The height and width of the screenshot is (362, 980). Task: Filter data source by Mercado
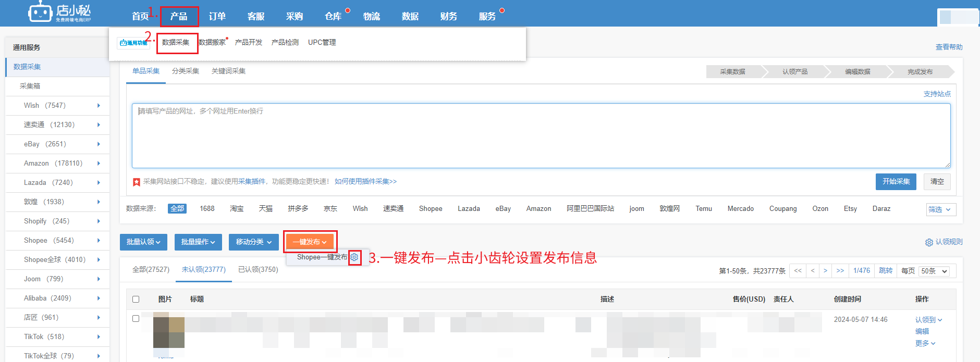(741, 209)
